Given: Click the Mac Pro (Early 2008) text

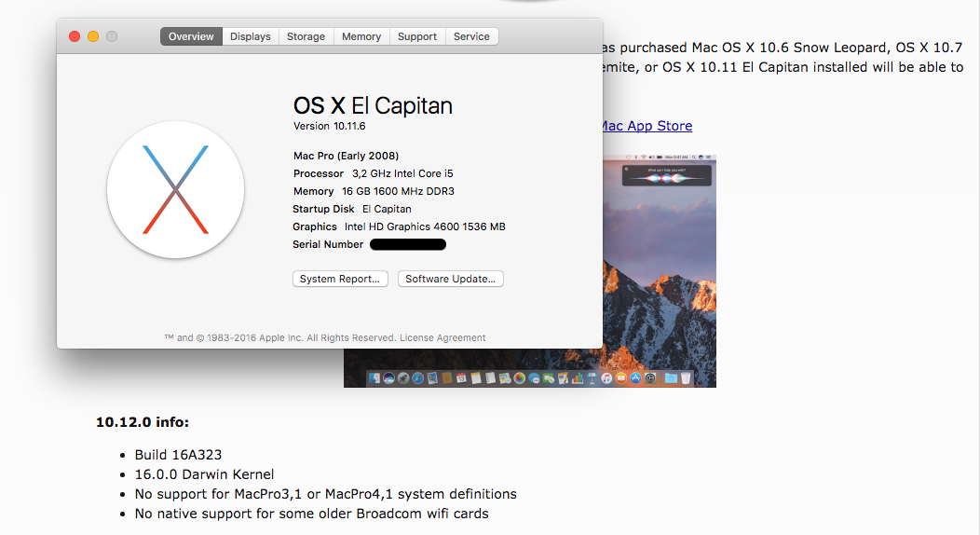Looking at the screenshot, I should 346,156.
